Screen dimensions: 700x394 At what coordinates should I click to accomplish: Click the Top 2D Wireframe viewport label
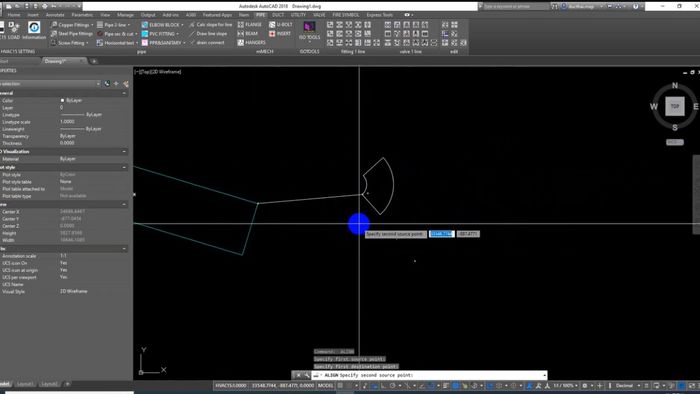[x=158, y=71]
